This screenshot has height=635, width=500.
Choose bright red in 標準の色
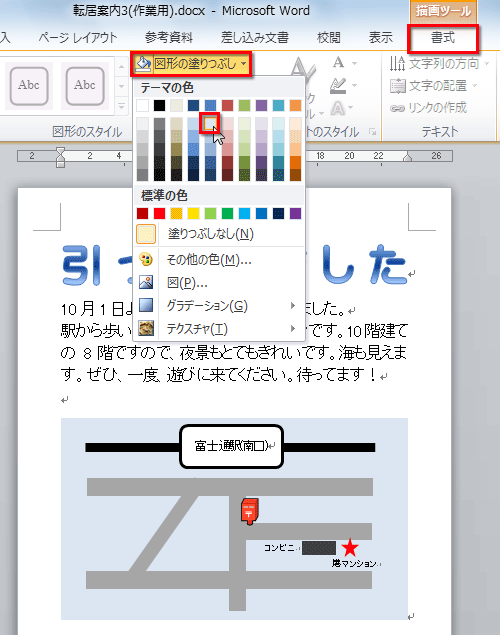point(160,213)
